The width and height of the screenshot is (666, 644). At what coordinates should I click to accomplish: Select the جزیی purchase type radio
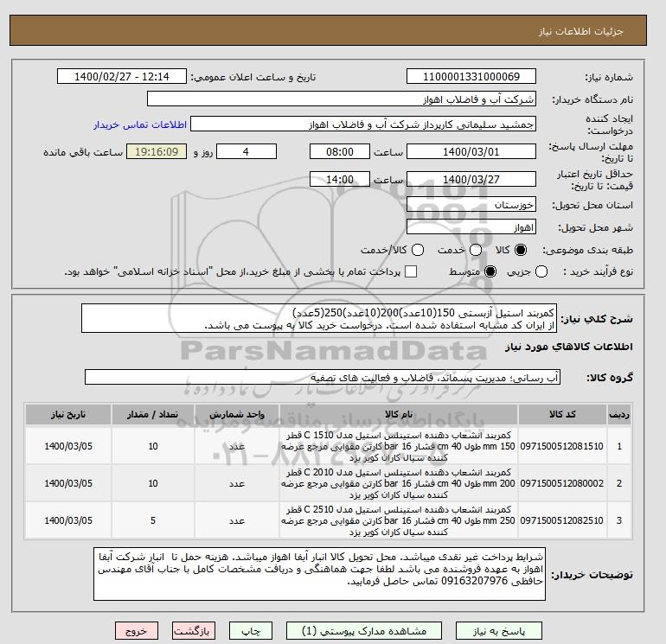[541, 271]
